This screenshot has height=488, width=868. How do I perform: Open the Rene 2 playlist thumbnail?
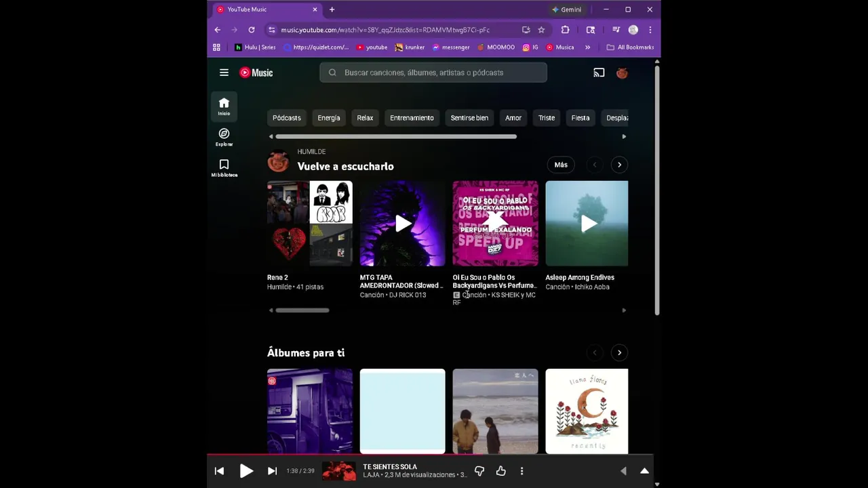[x=310, y=224]
